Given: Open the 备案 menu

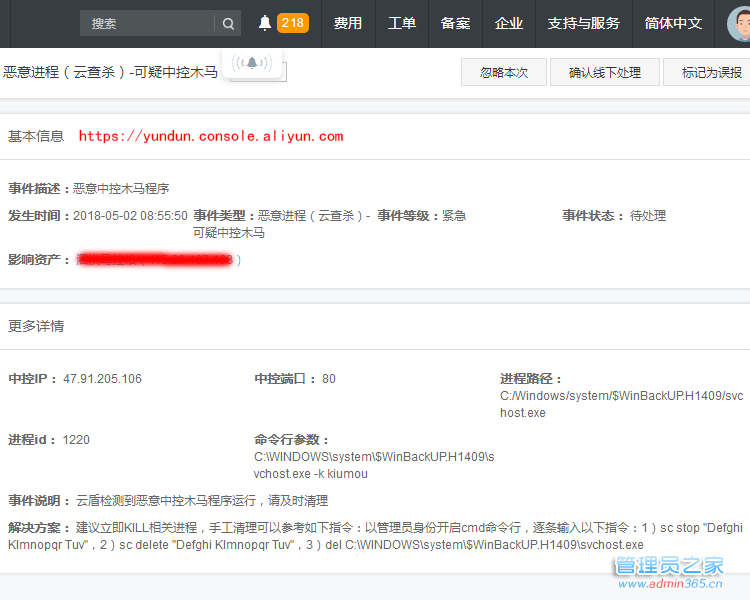Looking at the screenshot, I should tap(455, 23).
